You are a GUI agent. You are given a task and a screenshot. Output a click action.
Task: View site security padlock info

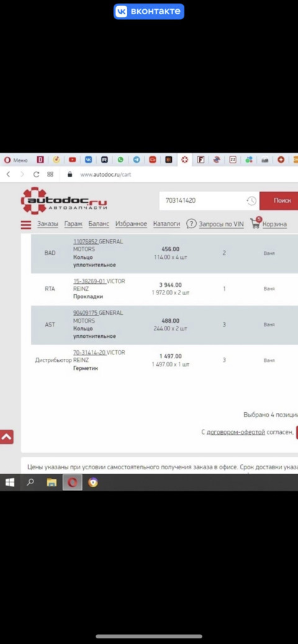[70, 174]
